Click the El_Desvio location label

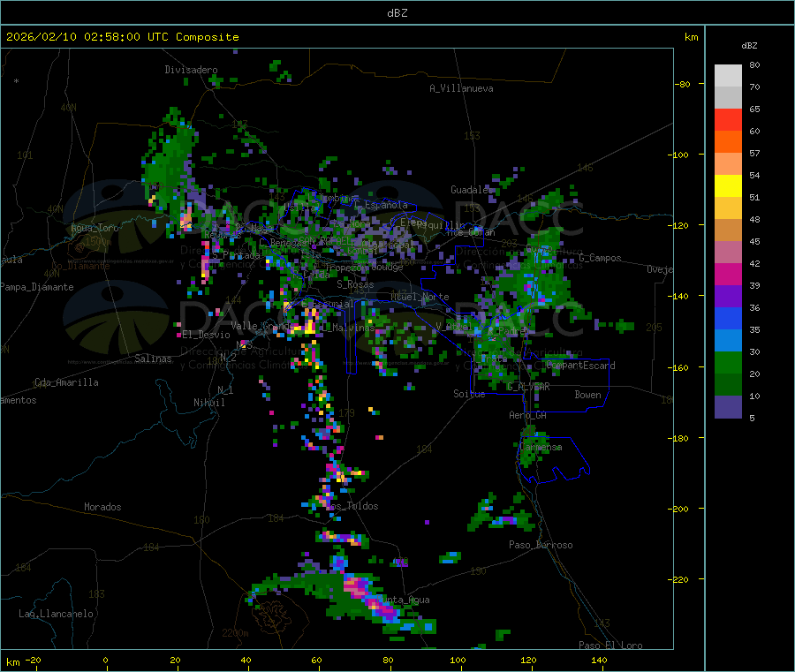pyautogui.click(x=207, y=335)
